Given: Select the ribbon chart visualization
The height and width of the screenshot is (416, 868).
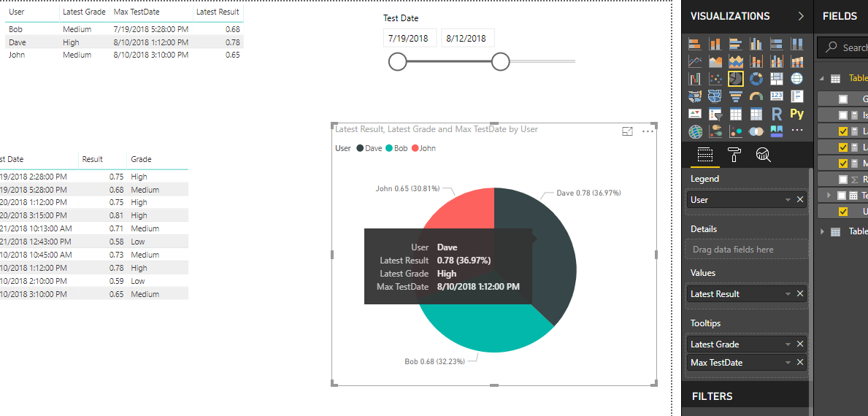Looking at the screenshot, I should pos(796,61).
